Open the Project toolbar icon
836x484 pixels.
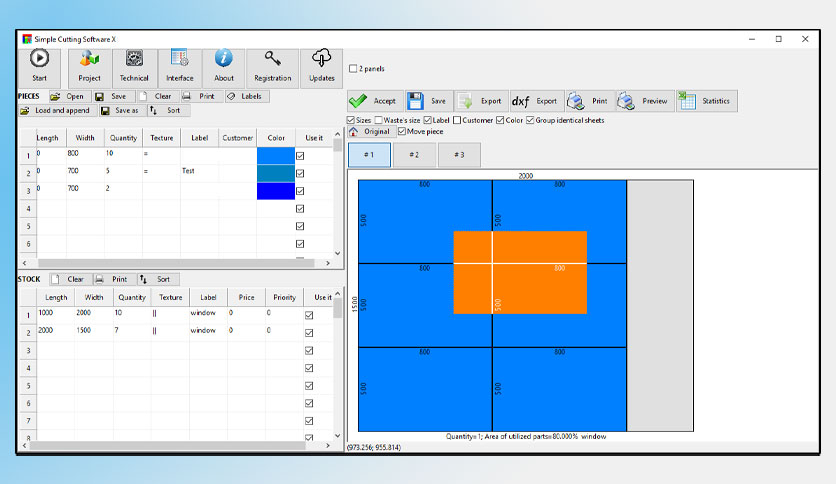pyautogui.click(x=89, y=59)
